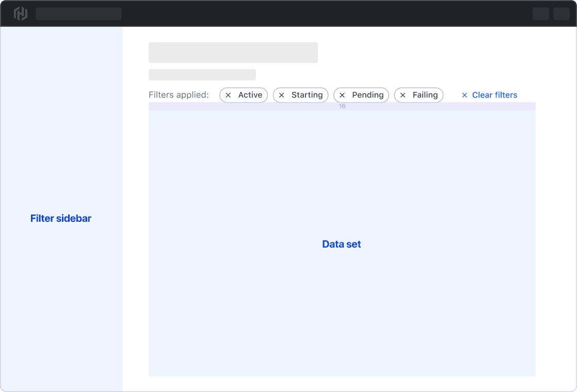This screenshot has height=392, width=577.
Task: Remove the Starting filter via its X icon
Action: coord(281,95)
